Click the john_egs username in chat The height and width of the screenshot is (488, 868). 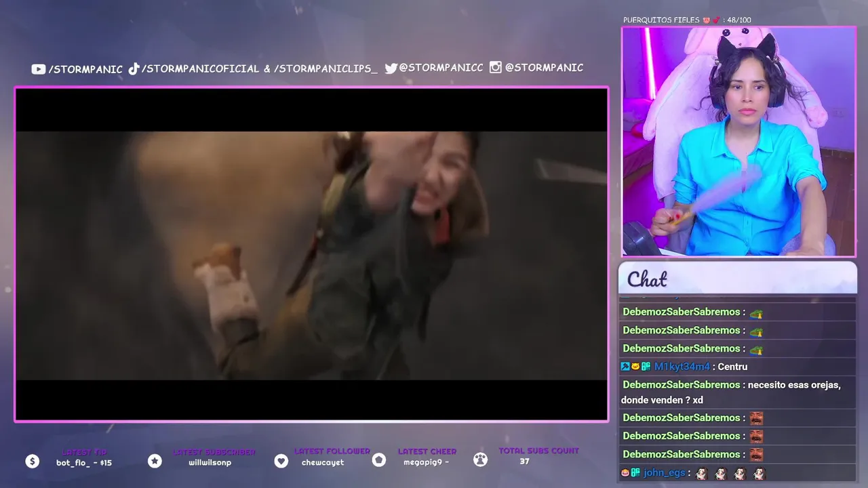666,472
